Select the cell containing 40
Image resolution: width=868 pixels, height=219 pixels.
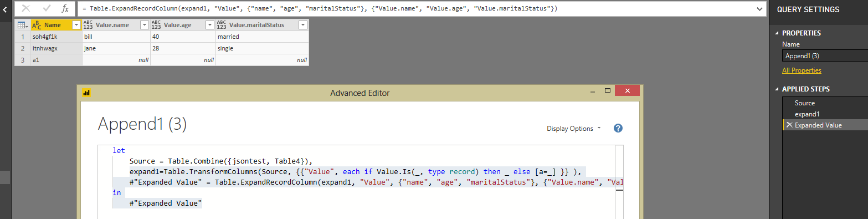point(183,37)
